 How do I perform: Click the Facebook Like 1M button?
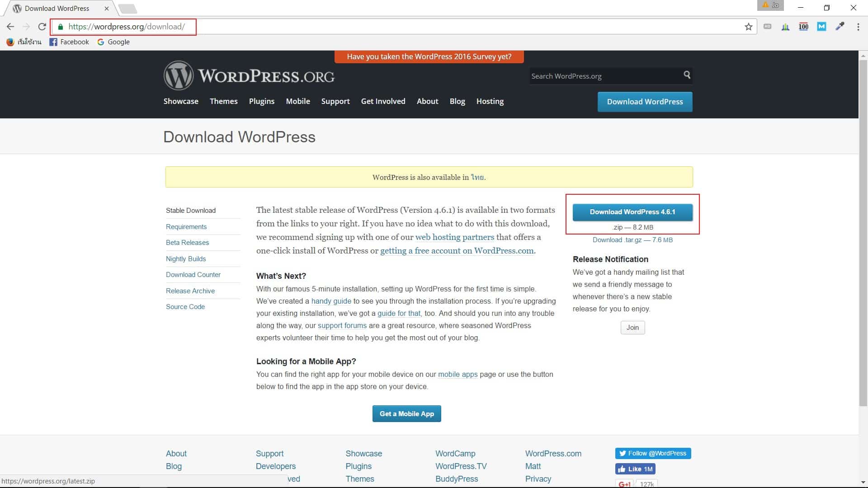point(635,469)
